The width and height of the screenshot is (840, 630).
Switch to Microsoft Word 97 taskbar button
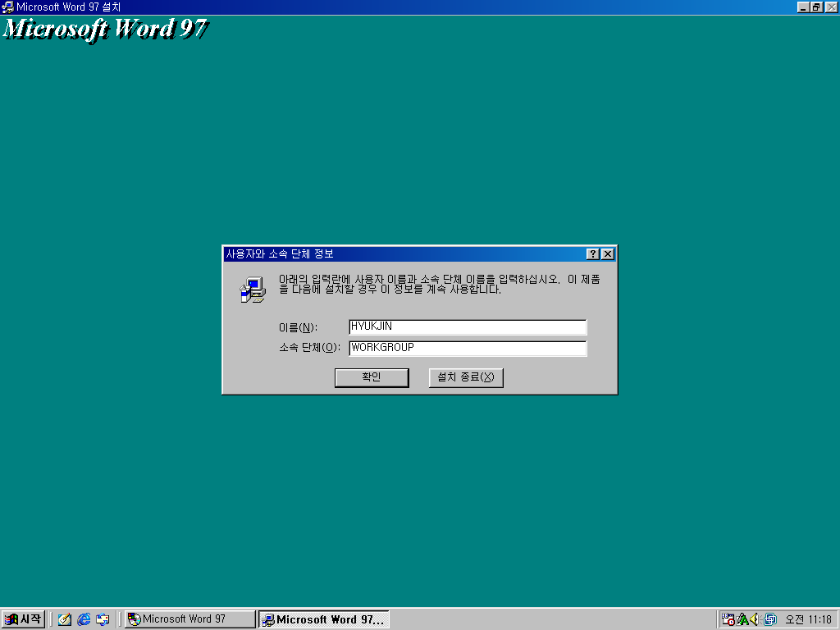190,619
